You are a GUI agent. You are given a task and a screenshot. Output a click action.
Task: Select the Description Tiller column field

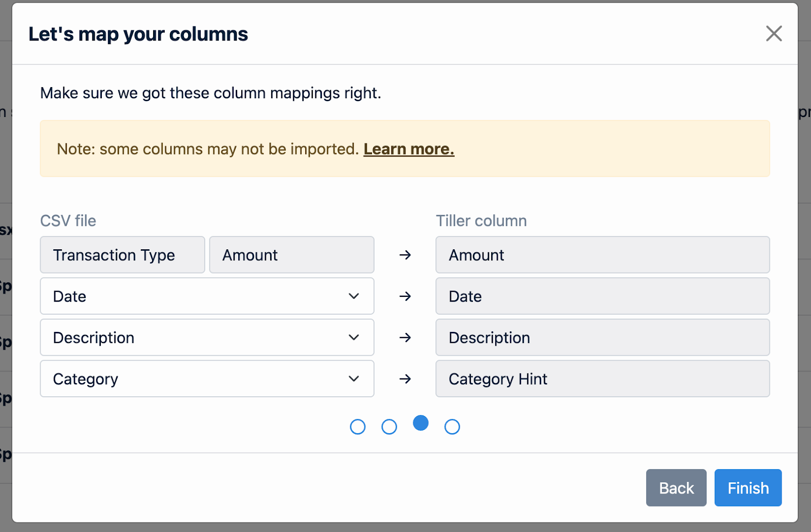[x=602, y=338]
